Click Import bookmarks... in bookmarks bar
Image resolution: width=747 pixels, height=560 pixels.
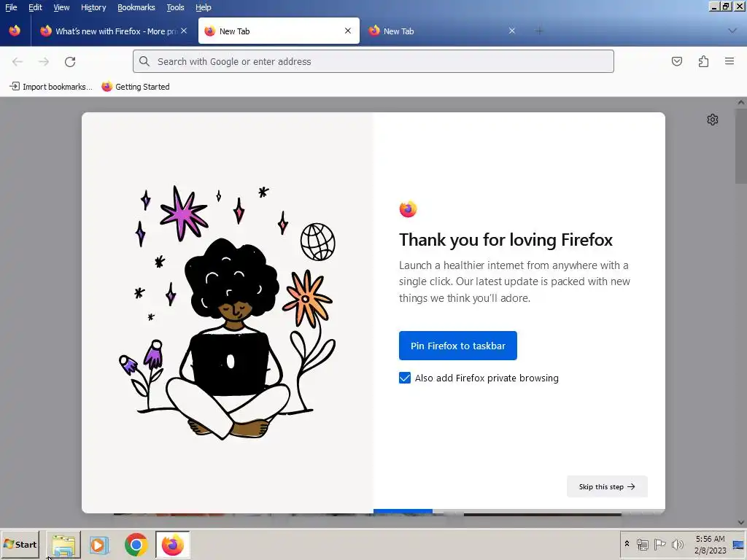51,87
